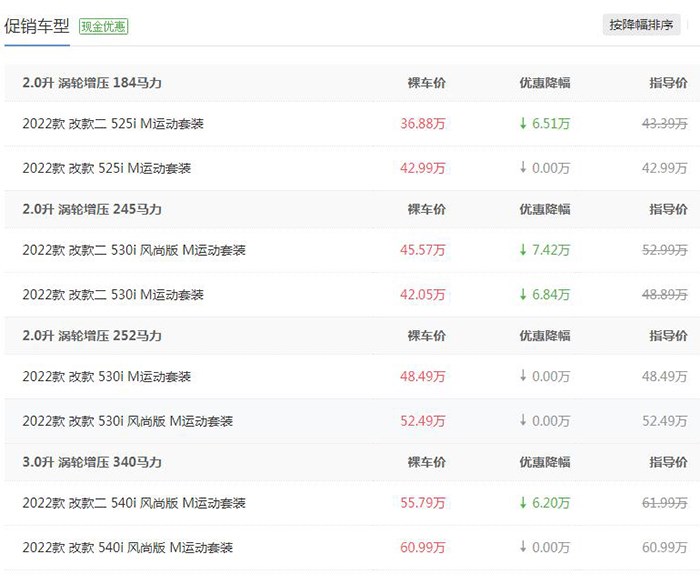Click the green down arrow beside 7.42万
This screenshot has height=584, width=700.
[523, 250]
